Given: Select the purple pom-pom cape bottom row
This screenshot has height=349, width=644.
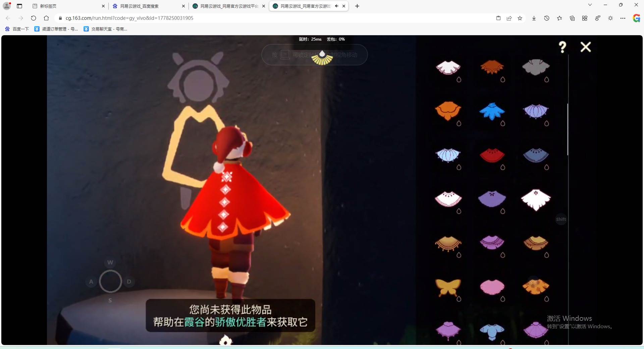Looking at the screenshot, I should coord(448,331).
